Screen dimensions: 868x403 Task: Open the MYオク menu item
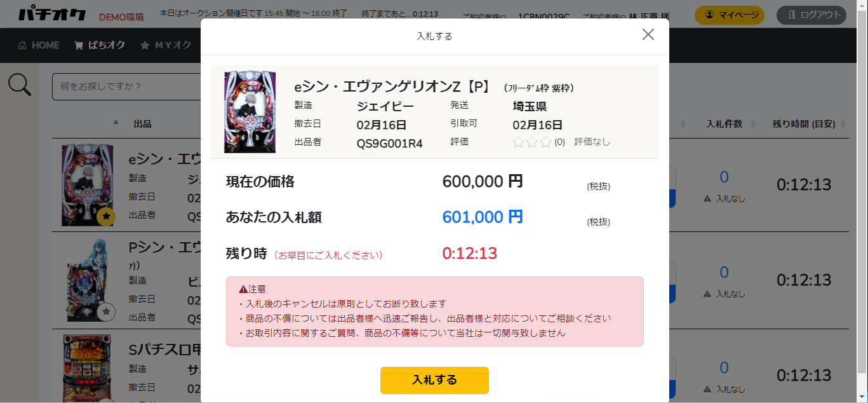pyautogui.click(x=166, y=45)
